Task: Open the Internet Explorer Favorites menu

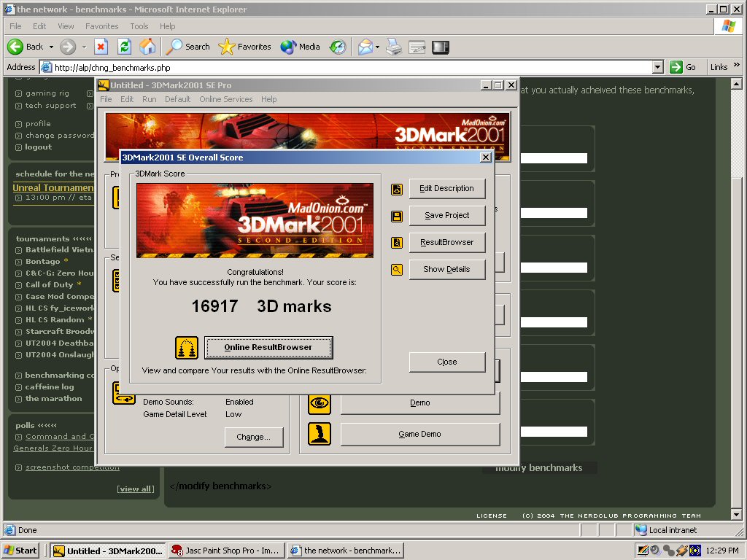Action: pyautogui.click(x=101, y=26)
